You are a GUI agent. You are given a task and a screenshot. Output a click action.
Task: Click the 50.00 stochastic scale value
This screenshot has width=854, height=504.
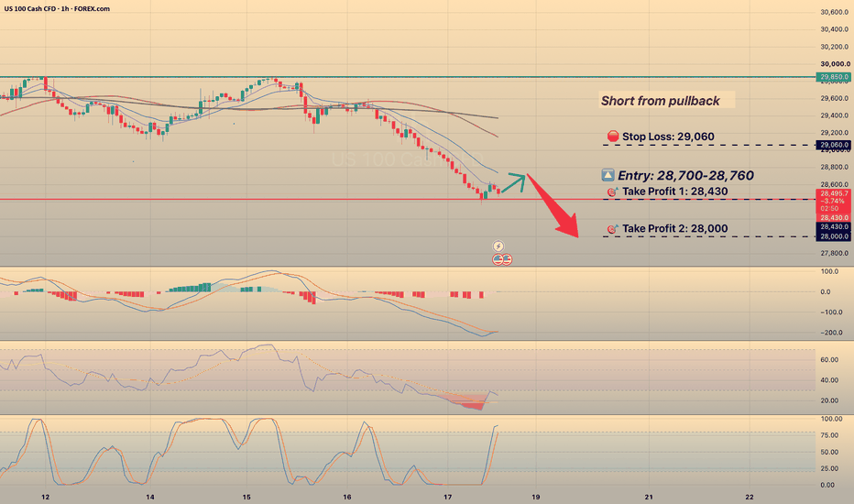[830, 453]
